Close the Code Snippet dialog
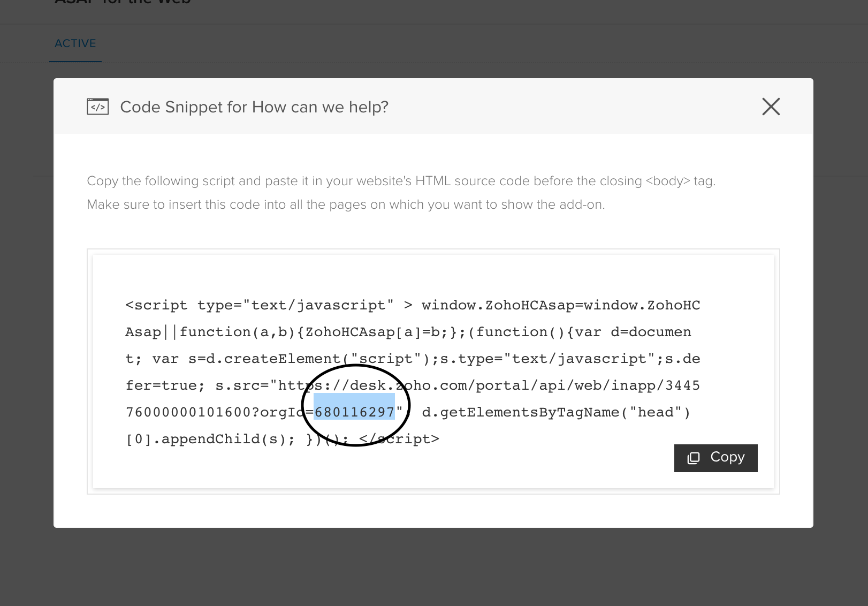868x606 pixels. point(771,107)
